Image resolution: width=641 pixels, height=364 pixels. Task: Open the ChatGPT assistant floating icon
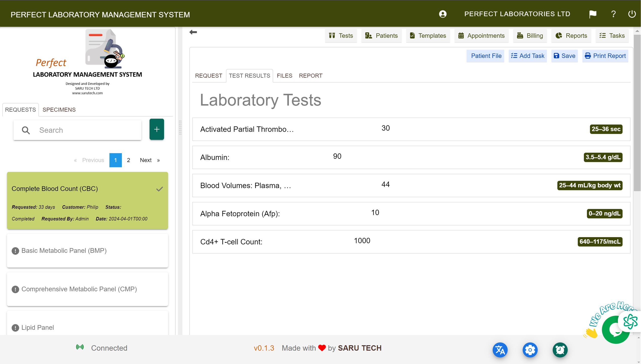point(630,322)
